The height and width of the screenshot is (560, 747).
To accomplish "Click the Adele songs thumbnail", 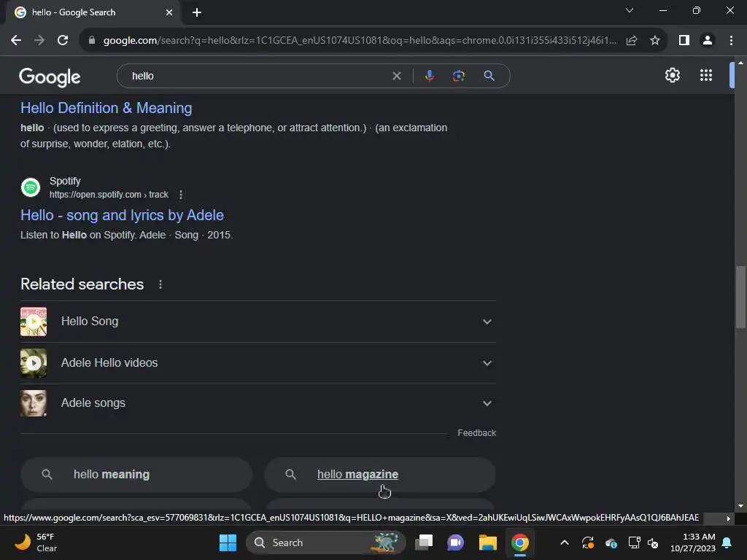I will tap(34, 403).
